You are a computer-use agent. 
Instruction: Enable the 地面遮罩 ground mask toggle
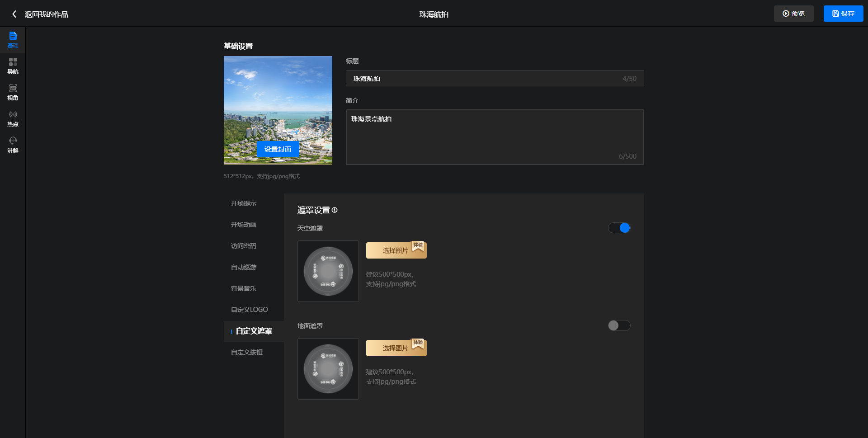click(x=619, y=325)
